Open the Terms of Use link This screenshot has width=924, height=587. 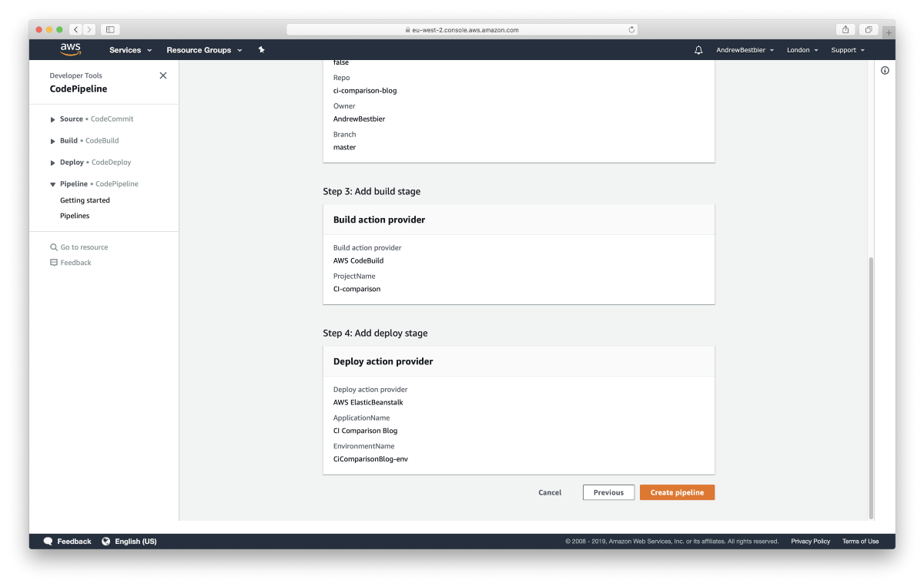(860, 542)
